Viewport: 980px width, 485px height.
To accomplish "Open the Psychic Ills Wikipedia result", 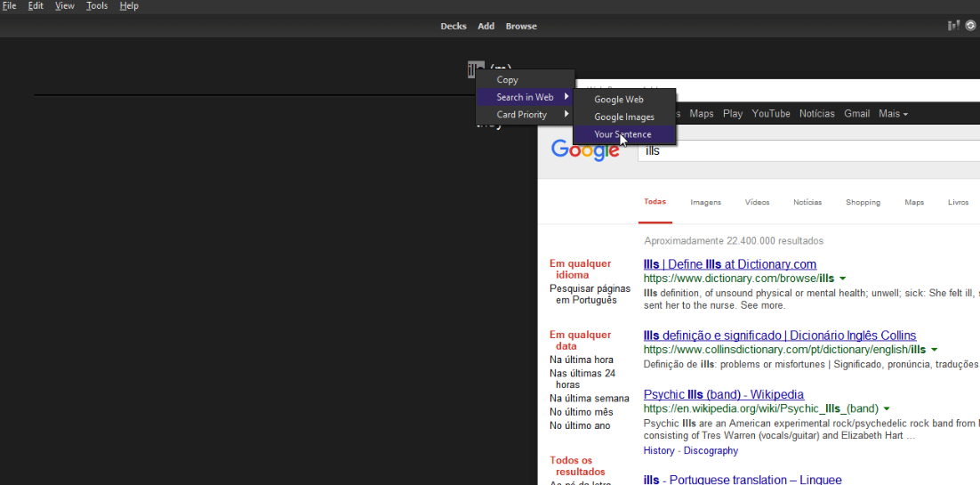I will [x=724, y=395].
